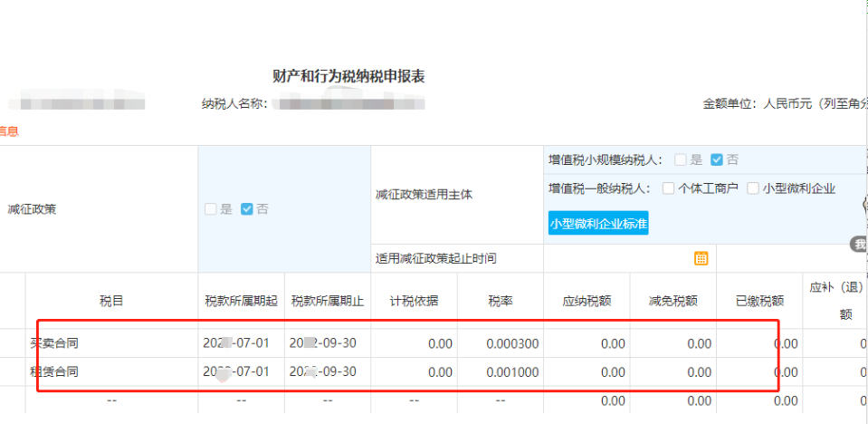Click the 税目 column header

[x=112, y=301]
